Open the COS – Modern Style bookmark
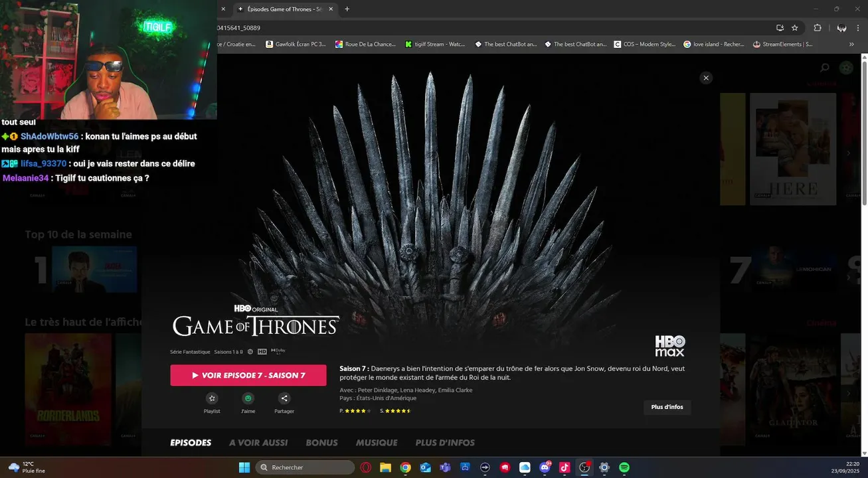868x478 pixels. 645,44
